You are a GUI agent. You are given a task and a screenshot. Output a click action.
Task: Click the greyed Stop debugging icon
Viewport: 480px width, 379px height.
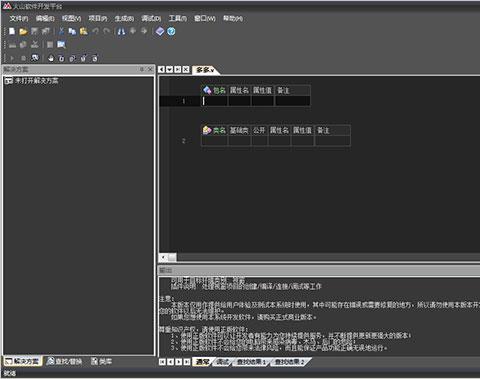tap(23, 58)
